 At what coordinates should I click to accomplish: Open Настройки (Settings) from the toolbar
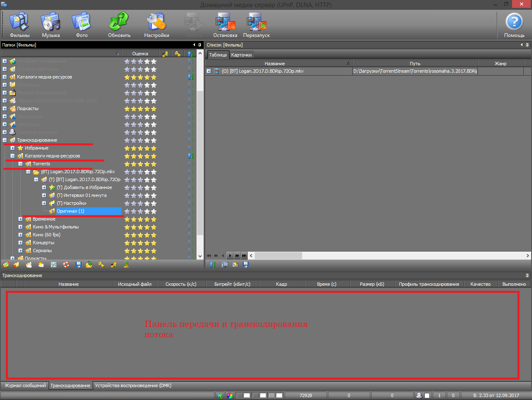(x=156, y=24)
